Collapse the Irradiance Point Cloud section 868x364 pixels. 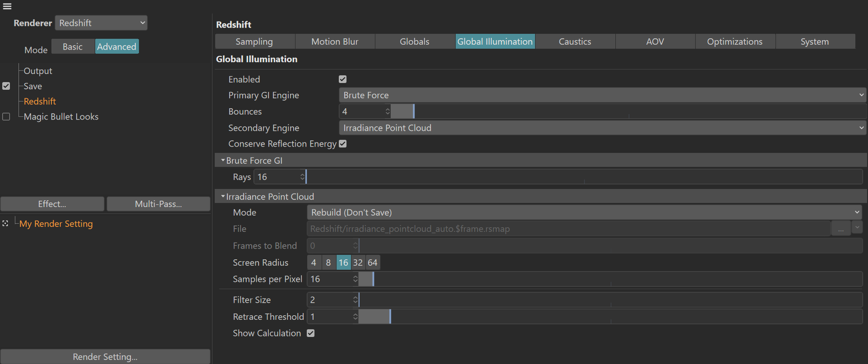tap(223, 197)
